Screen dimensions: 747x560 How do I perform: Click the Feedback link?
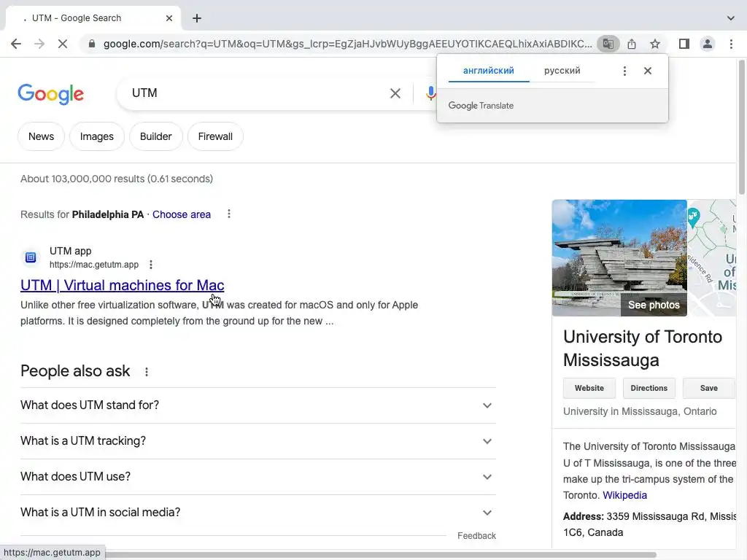point(476,536)
